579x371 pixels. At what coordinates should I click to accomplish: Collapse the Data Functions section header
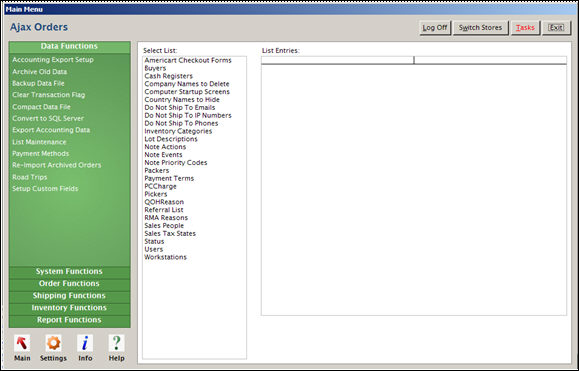pos(69,47)
